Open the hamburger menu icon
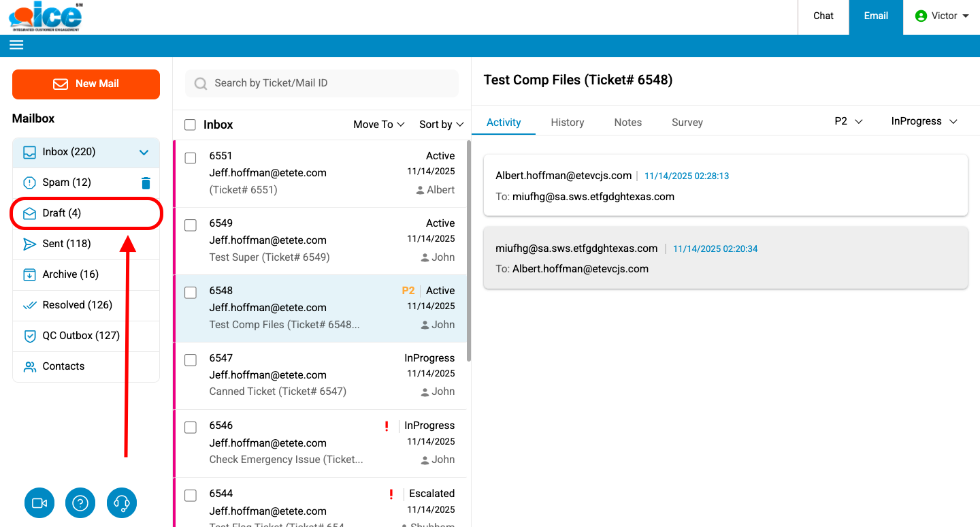Viewport: 980px width, 527px height. click(16, 45)
